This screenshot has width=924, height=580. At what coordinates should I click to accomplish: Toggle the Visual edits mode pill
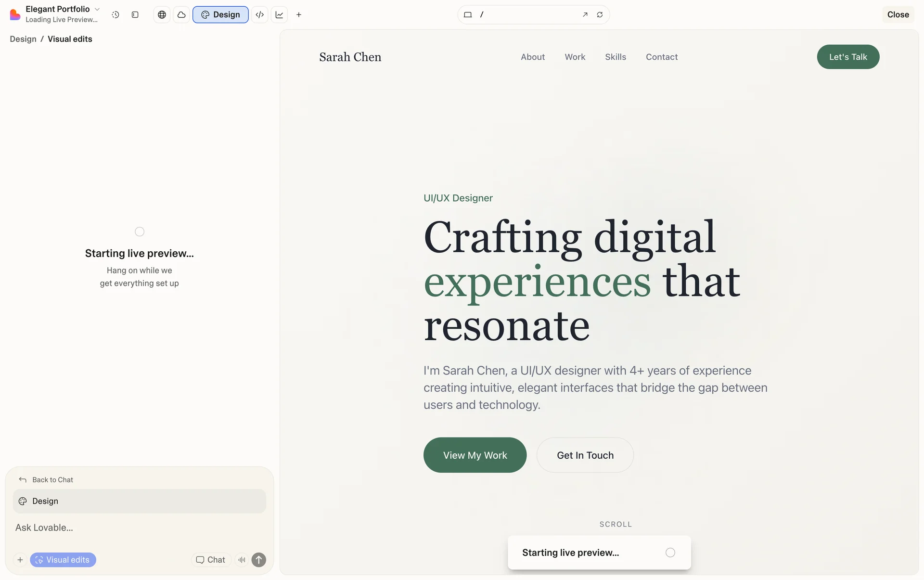(x=63, y=560)
